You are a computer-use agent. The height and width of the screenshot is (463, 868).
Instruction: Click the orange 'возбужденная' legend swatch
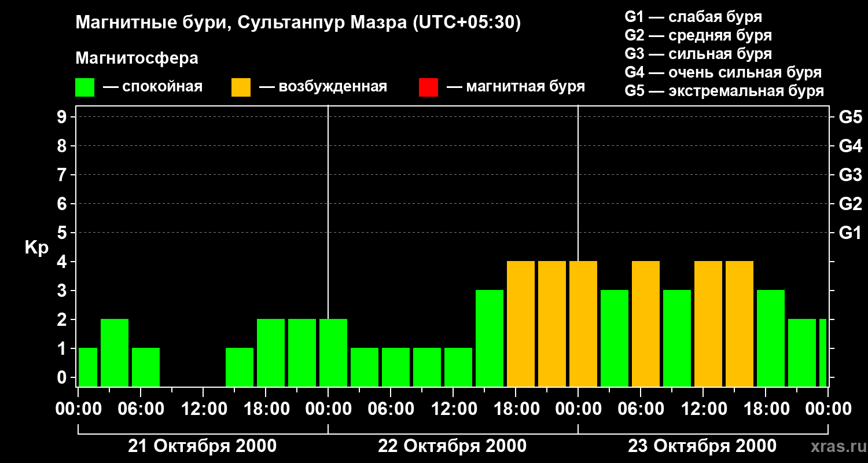[x=241, y=87]
